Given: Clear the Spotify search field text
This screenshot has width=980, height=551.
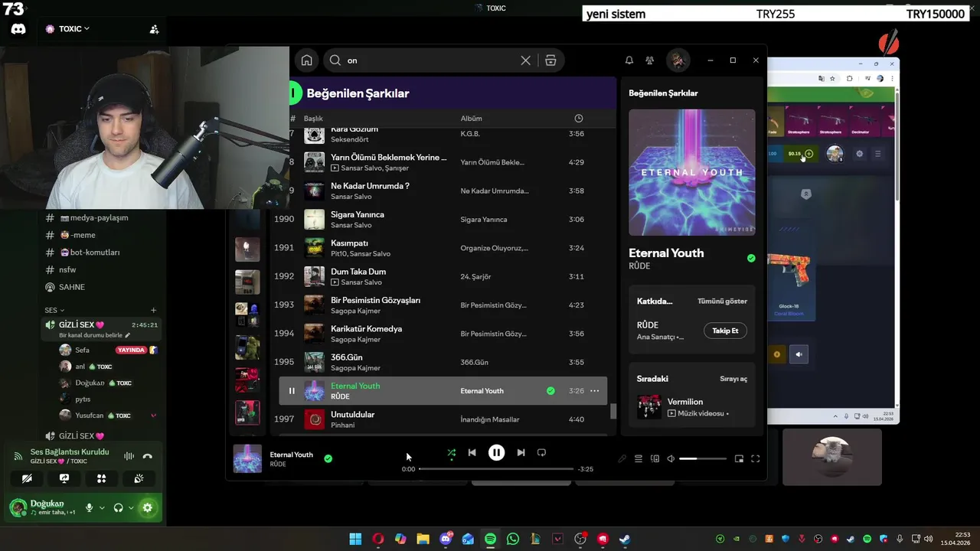Looking at the screenshot, I should [525, 60].
